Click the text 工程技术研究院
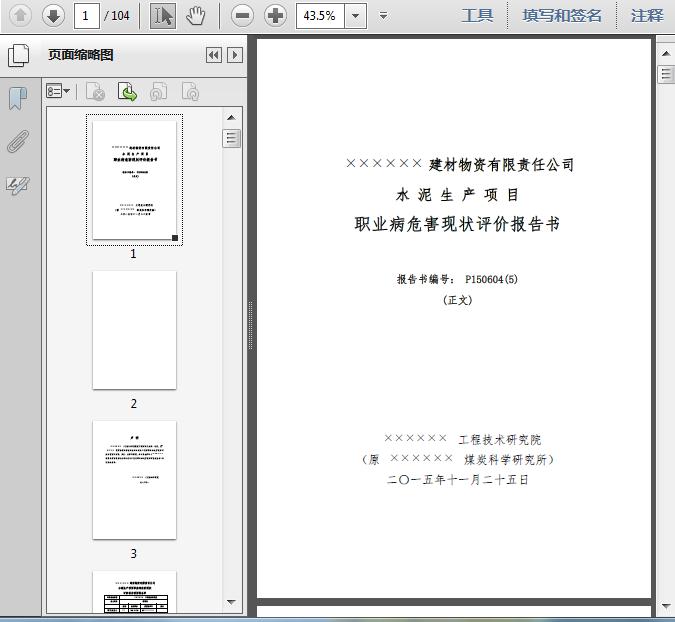This screenshot has width=675, height=622. click(x=500, y=439)
